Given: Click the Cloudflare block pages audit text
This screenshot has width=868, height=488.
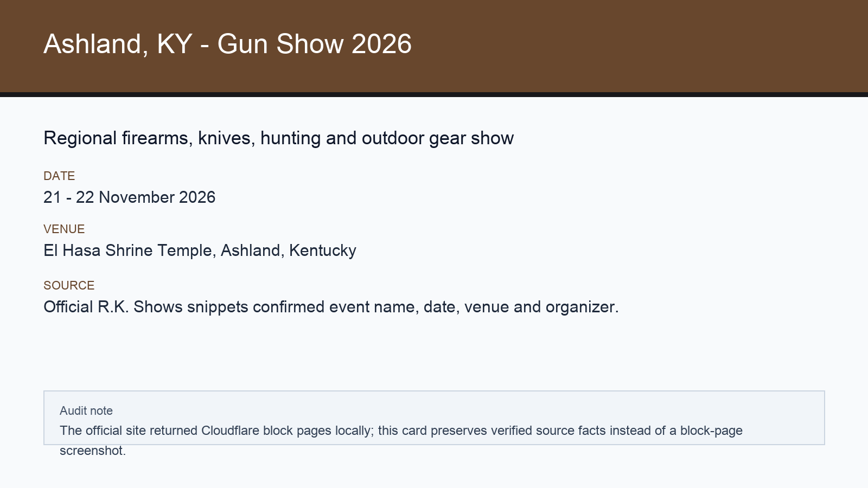Looking at the screenshot, I should (401, 431).
